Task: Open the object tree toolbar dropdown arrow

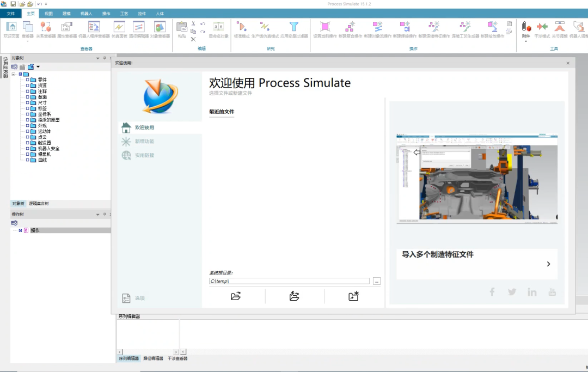Action: [38, 67]
